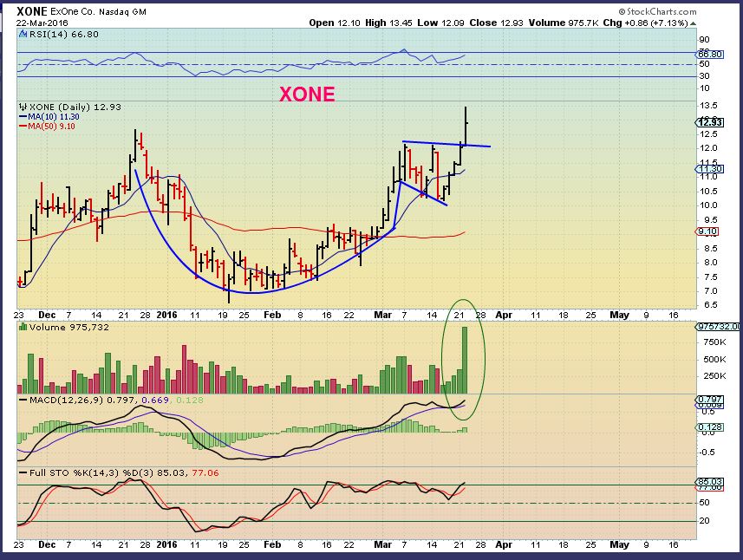Screen dimensions: 743x560
Task: Click the 90 level on RSI axis
Action: point(704,40)
